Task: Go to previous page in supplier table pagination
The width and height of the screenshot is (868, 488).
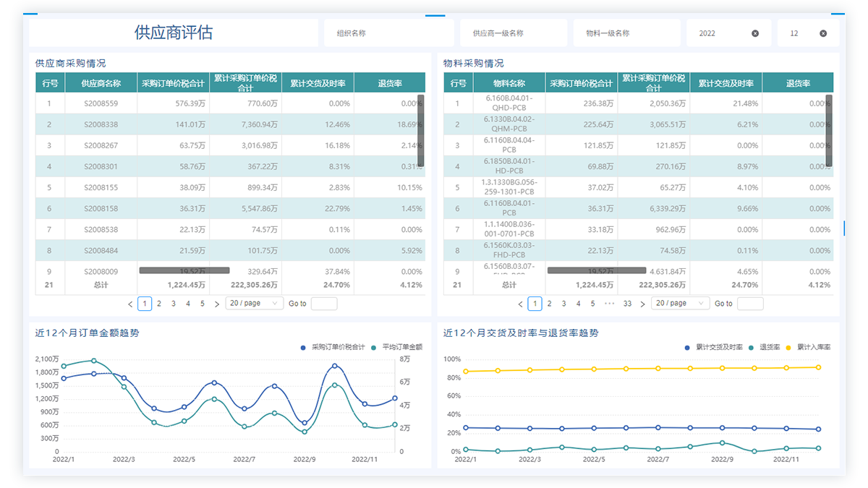Action: [130, 304]
